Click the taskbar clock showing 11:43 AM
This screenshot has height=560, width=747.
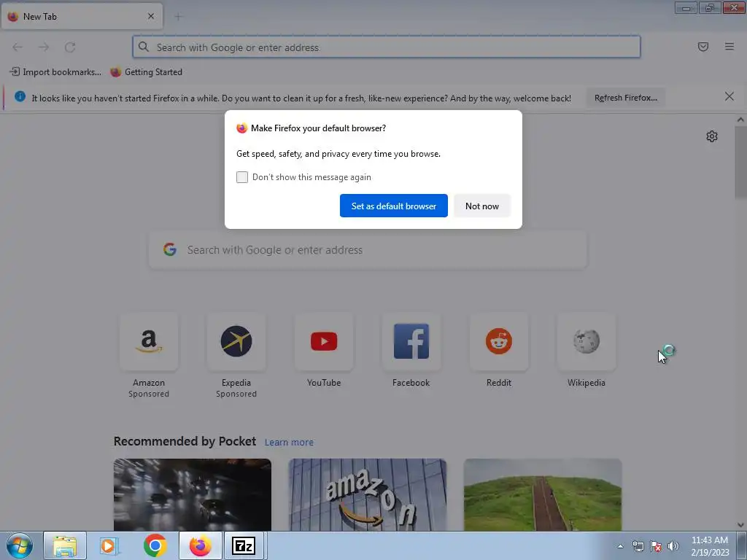[x=710, y=546]
